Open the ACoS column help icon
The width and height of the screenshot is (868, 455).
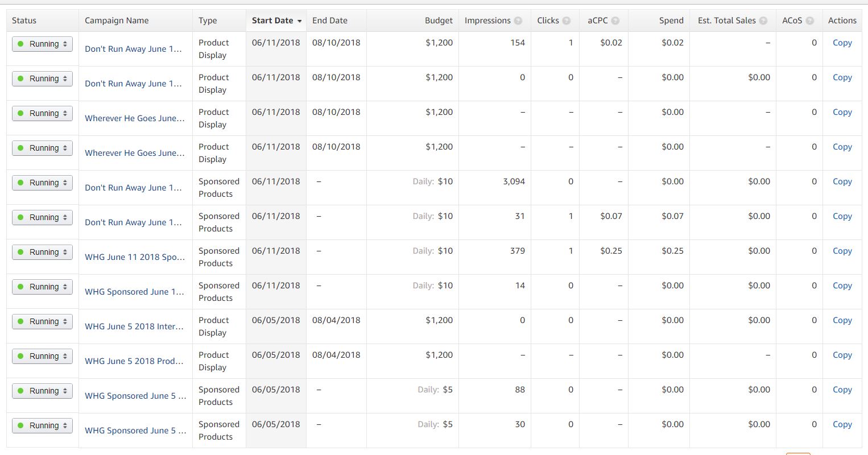810,20
